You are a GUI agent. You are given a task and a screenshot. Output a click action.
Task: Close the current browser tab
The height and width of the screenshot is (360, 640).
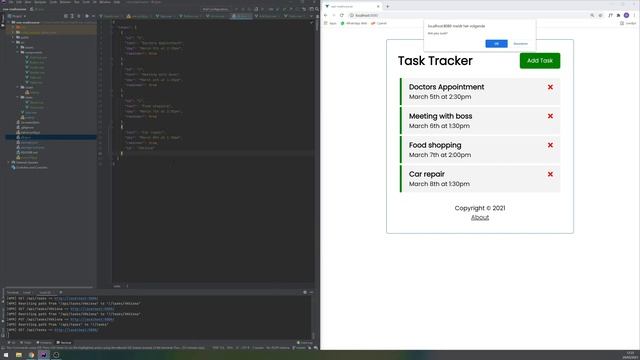[378, 6]
